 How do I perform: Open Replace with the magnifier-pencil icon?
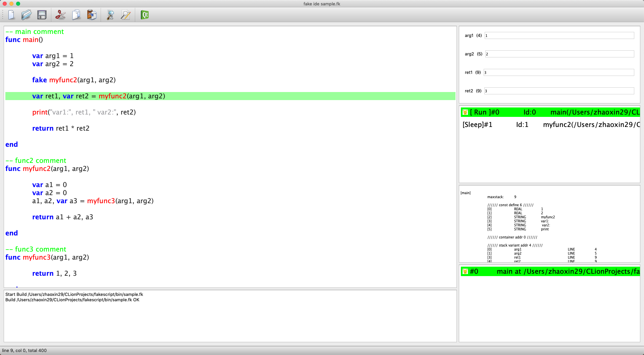point(125,15)
